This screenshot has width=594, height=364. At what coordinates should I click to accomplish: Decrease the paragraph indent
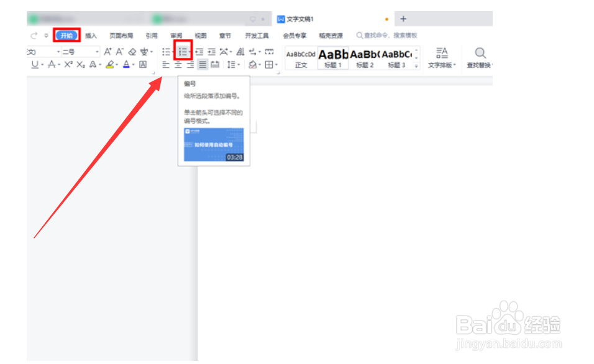(x=199, y=52)
